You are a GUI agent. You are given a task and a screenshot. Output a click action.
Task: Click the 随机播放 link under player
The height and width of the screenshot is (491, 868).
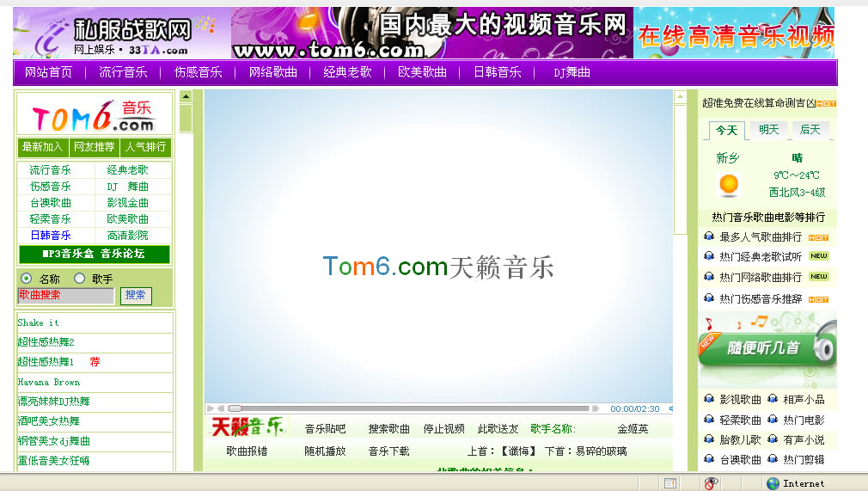[325, 451]
